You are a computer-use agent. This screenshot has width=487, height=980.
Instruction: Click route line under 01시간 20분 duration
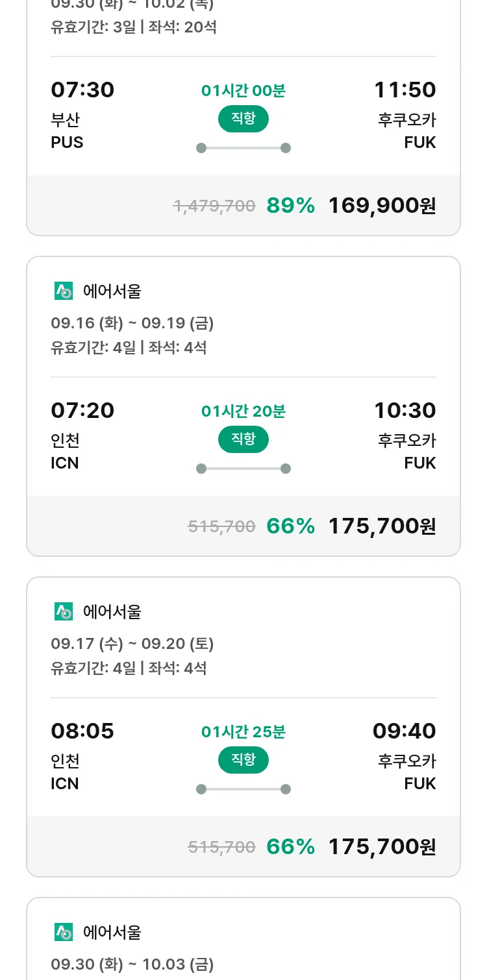pos(243,469)
